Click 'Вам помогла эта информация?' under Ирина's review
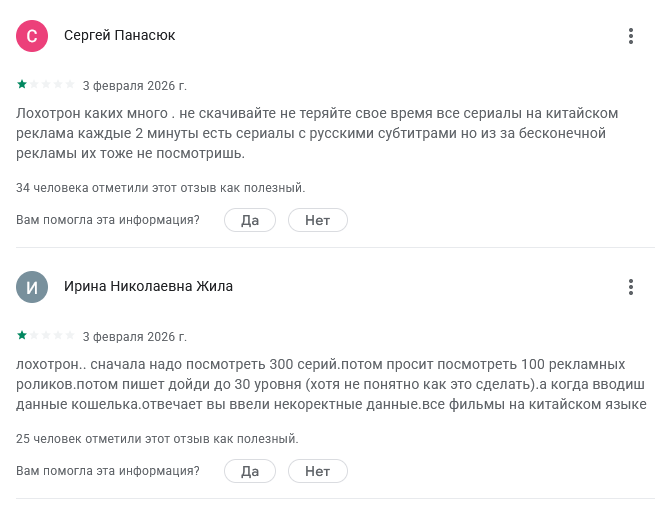Image resolution: width=655 pixels, height=511 pixels. [x=108, y=471]
